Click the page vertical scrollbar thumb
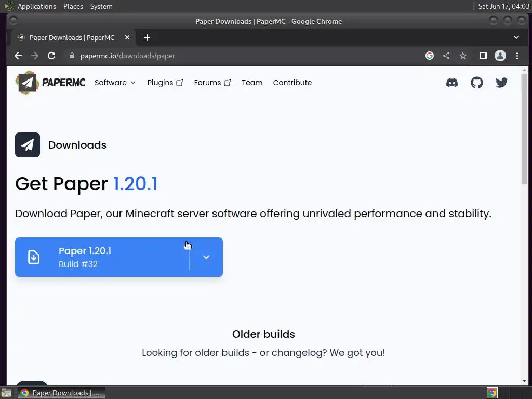Image resolution: width=532 pixels, height=399 pixels. (525, 129)
